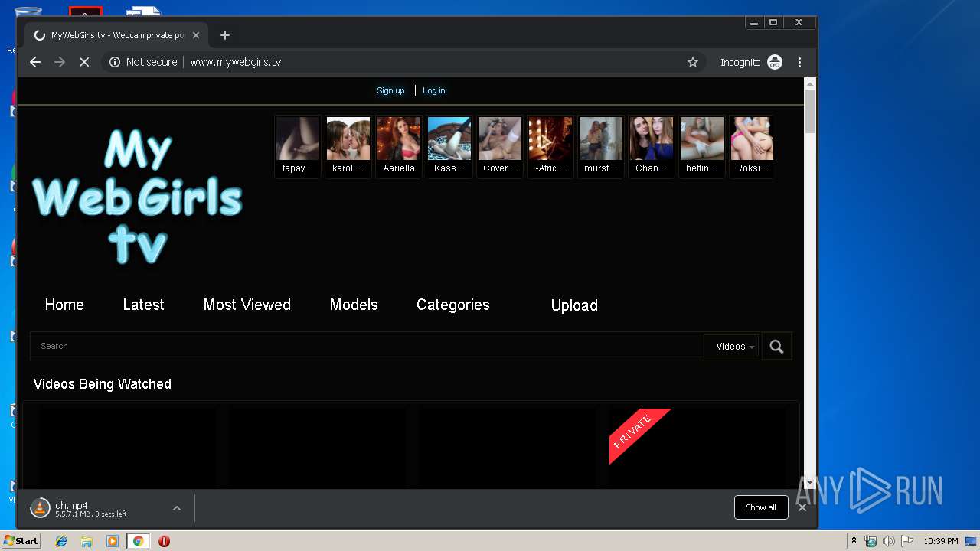Click the Incognito icon in the toolbar
The width and height of the screenshot is (980, 551).
tap(775, 62)
